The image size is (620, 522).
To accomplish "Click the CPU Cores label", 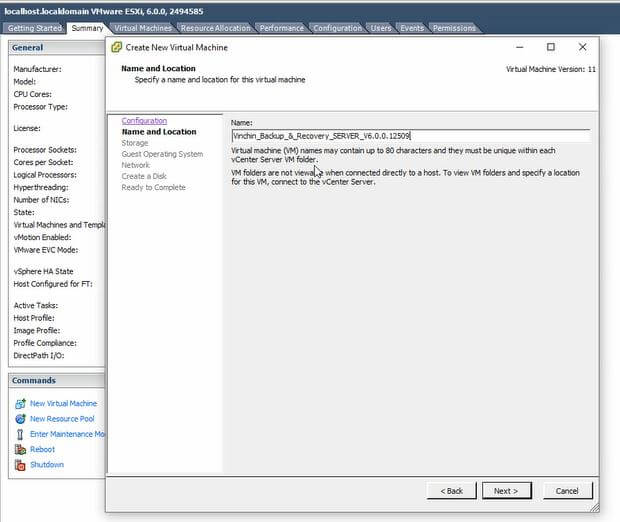I will click(x=32, y=94).
